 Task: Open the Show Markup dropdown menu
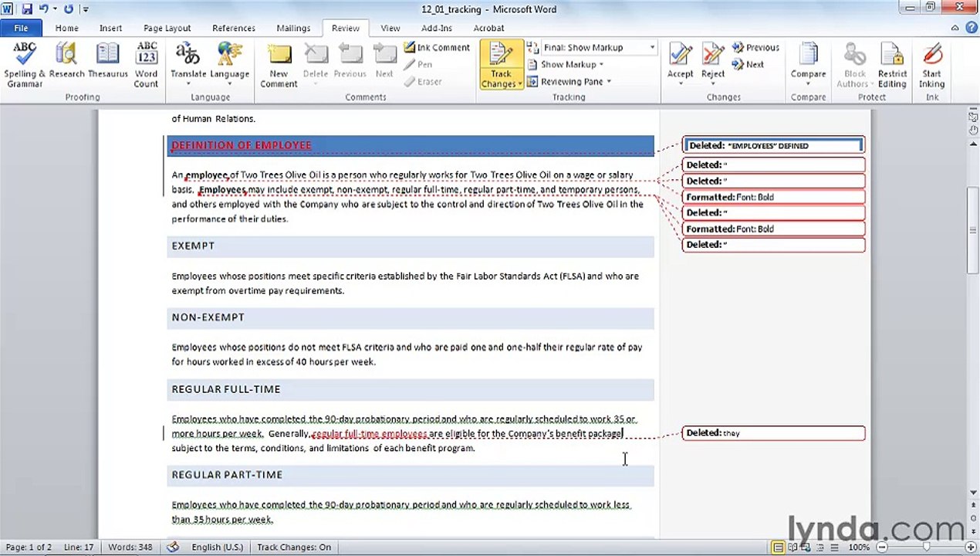coord(566,64)
